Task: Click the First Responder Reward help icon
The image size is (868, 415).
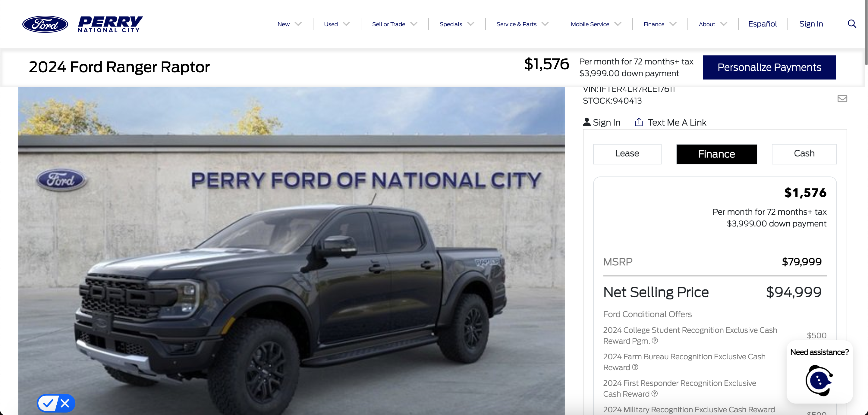Action: 655,394
